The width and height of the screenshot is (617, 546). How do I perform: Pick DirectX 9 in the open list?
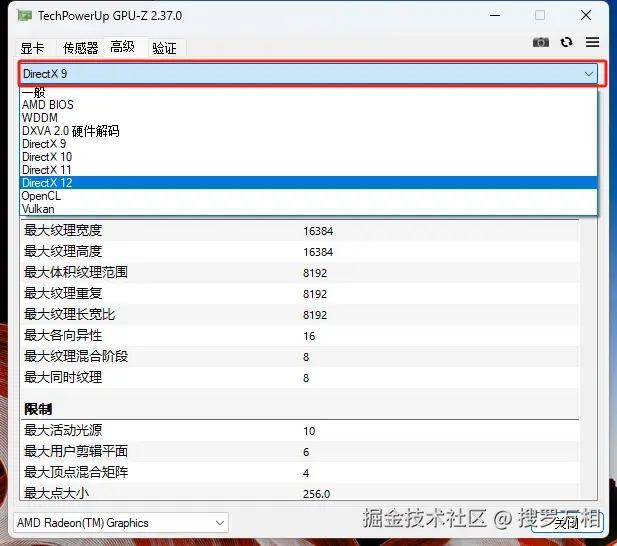point(308,144)
